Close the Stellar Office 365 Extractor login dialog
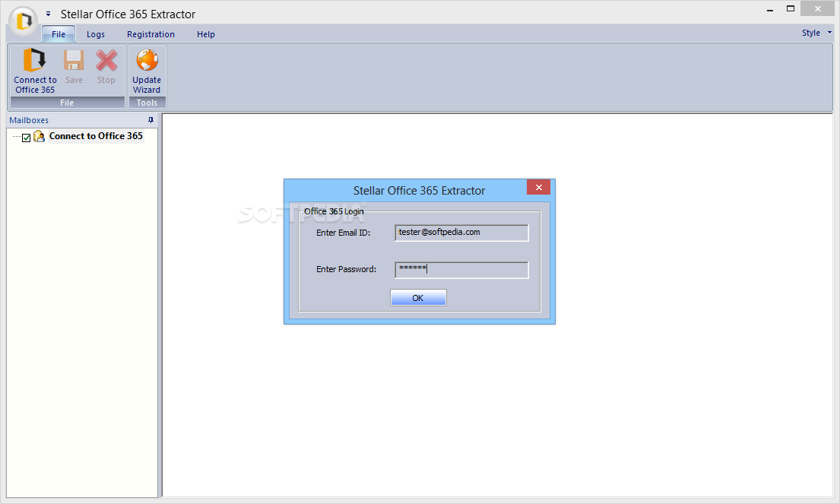840x504 pixels. 538,187
